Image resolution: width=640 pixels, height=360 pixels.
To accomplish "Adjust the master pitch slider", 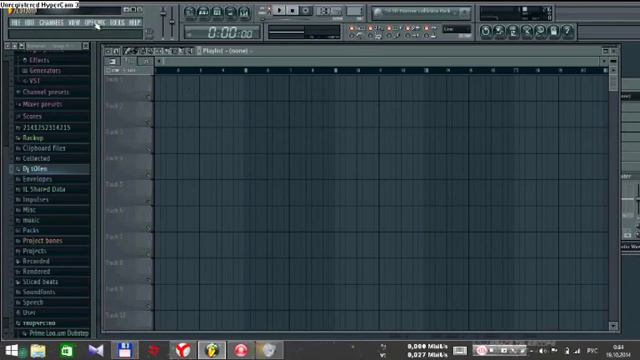I will coord(172,22).
